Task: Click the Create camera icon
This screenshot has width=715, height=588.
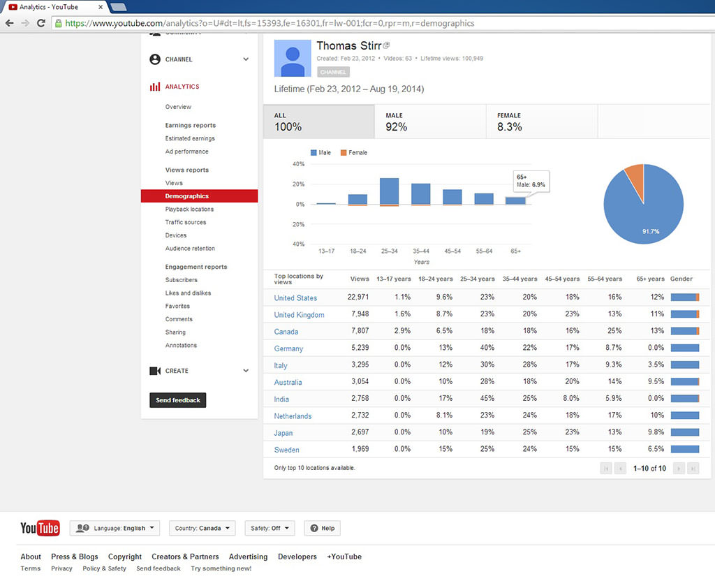Action: pos(155,371)
